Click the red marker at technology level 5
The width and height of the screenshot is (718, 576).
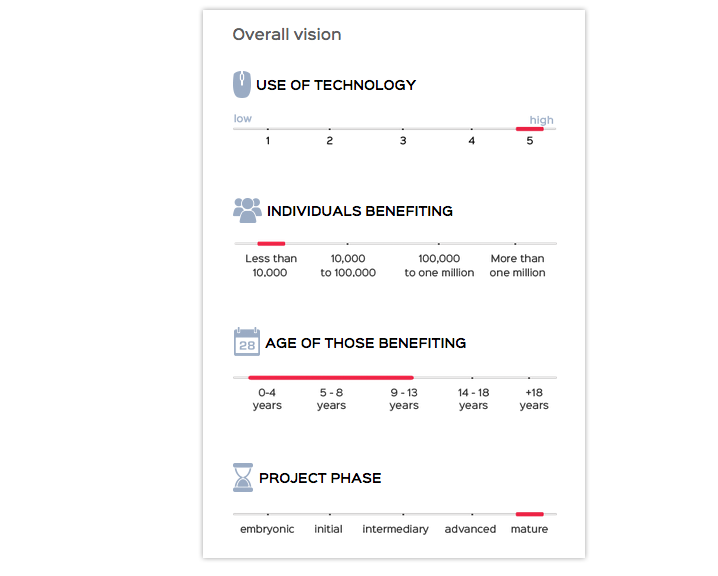tap(530, 129)
